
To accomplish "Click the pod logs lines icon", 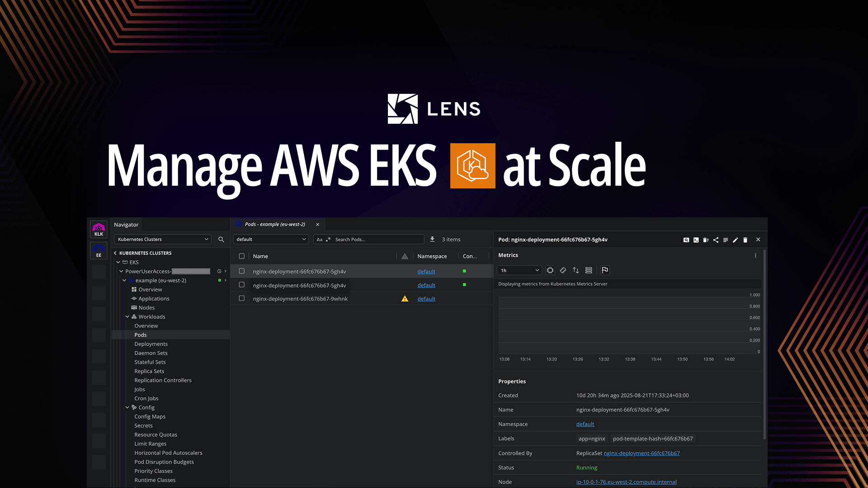I will 726,240.
